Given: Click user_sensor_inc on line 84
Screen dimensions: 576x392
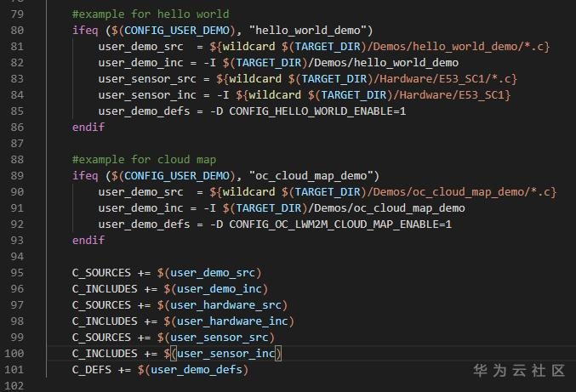Looking at the screenshot, I should click(x=147, y=95).
